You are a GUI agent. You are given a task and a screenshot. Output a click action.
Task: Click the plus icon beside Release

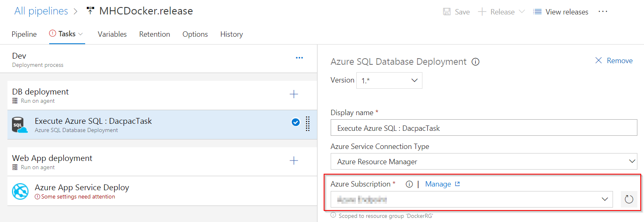tap(482, 12)
